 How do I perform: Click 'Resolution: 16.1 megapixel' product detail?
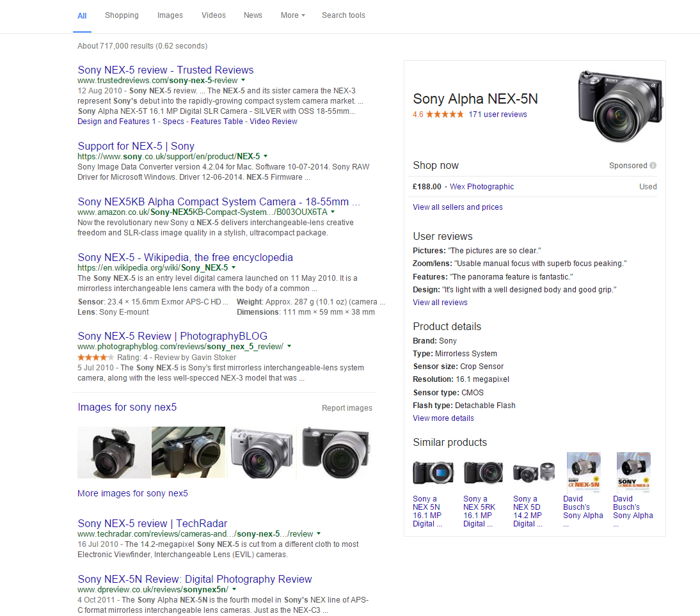(x=461, y=379)
